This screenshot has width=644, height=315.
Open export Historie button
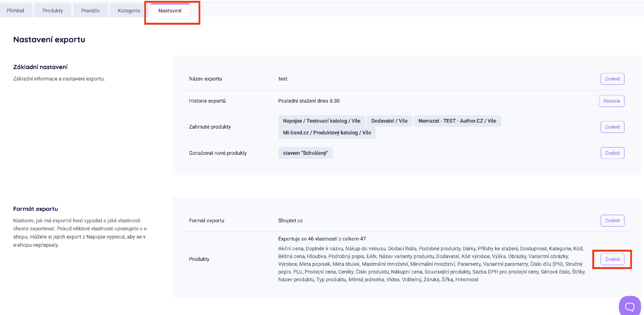click(611, 101)
